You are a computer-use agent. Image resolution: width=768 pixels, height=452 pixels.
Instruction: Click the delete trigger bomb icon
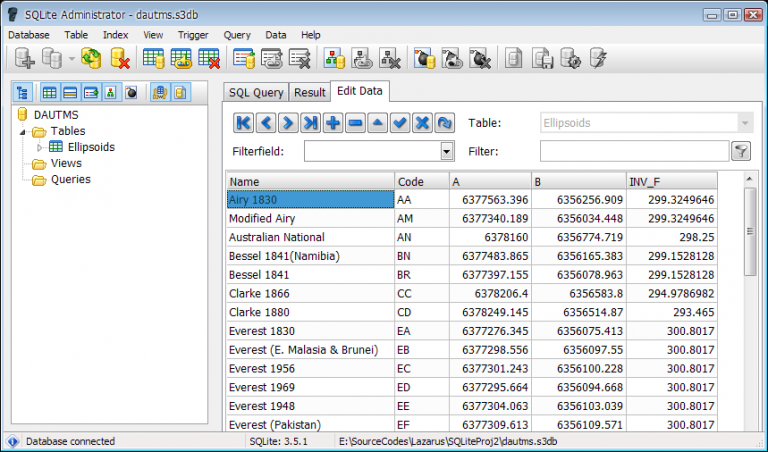[x=480, y=58]
